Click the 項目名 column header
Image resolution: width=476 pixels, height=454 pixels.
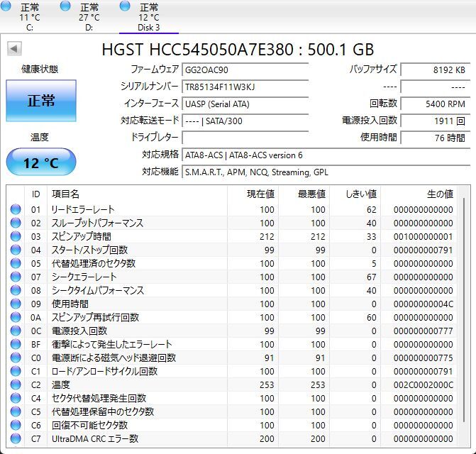click(x=137, y=194)
